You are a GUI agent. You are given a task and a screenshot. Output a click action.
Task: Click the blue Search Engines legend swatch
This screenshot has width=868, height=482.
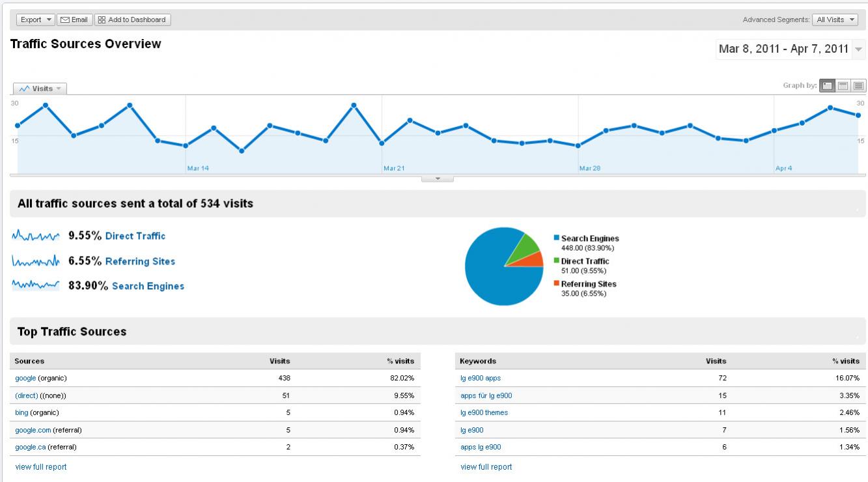[556, 238]
